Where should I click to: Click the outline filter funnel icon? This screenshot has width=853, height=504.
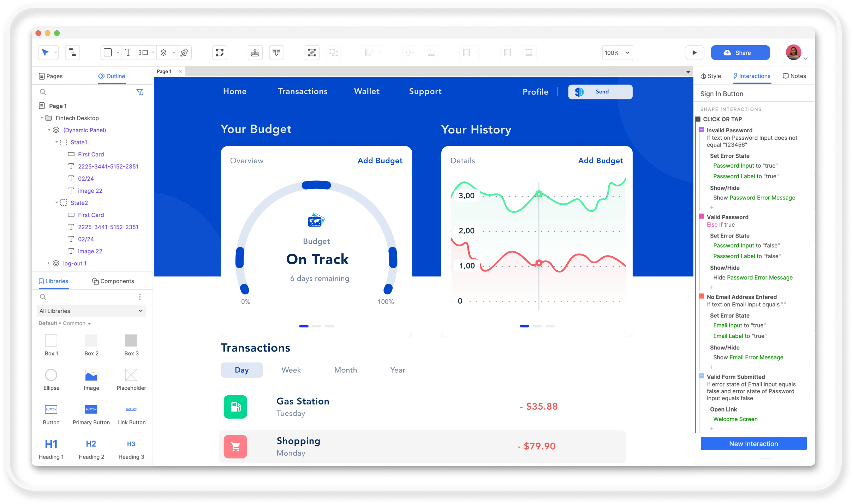click(140, 92)
